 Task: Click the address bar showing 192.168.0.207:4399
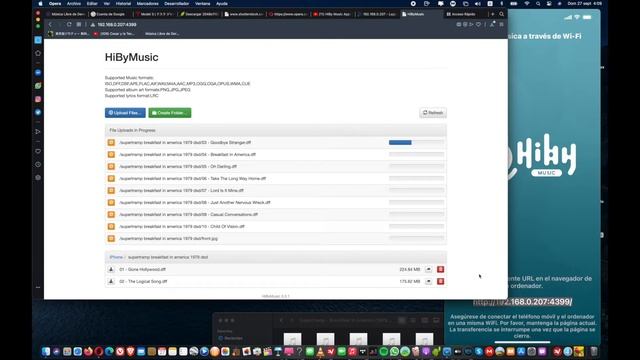point(116,24)
